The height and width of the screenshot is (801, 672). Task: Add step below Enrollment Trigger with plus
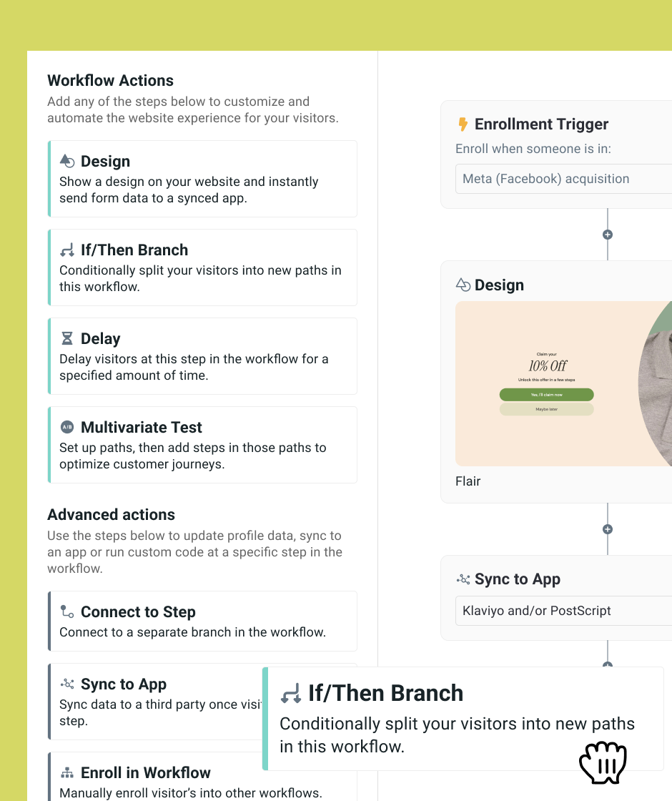[x=608, y=235]
